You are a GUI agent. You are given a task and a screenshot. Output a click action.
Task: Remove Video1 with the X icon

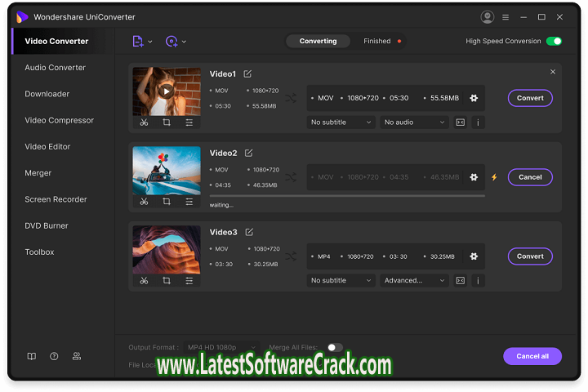pyautogui.click(x=553, y=72)
